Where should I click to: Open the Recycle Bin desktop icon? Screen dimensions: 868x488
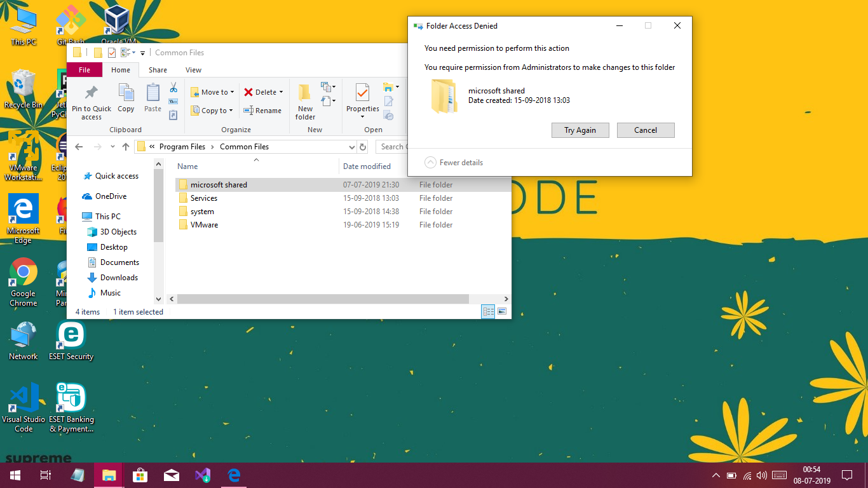[24, 89]
